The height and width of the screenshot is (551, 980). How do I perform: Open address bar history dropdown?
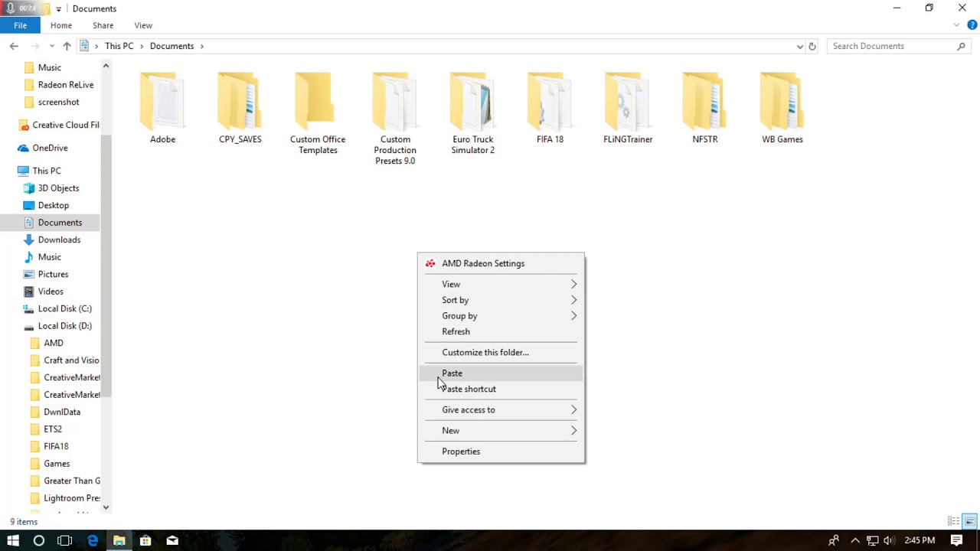pyautogui.click(x=800, y=46)
